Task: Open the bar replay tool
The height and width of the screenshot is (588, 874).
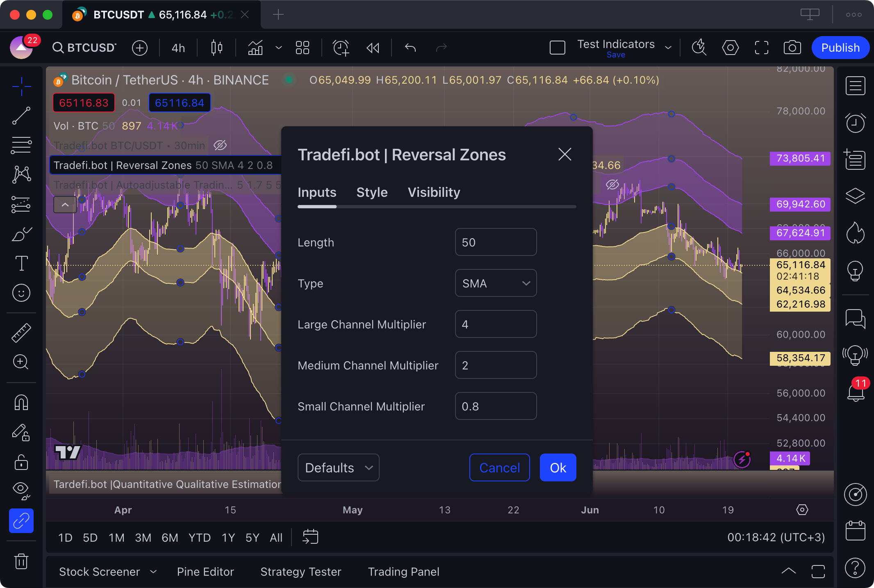Action: click(373, 48)
